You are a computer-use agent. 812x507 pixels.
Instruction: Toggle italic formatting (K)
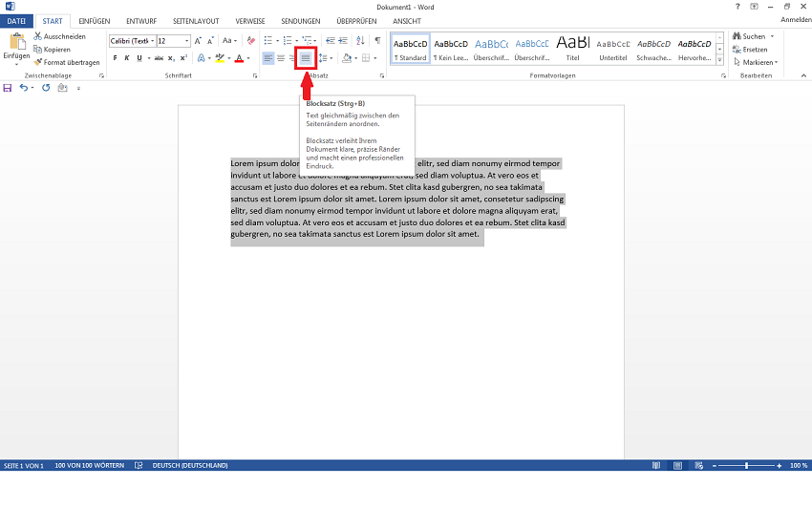click(x=127, y=58)
